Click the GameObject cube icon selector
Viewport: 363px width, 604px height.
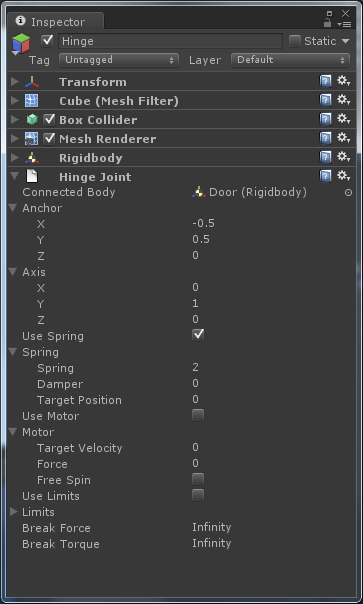pyautogui.click(x=21, y=43)
